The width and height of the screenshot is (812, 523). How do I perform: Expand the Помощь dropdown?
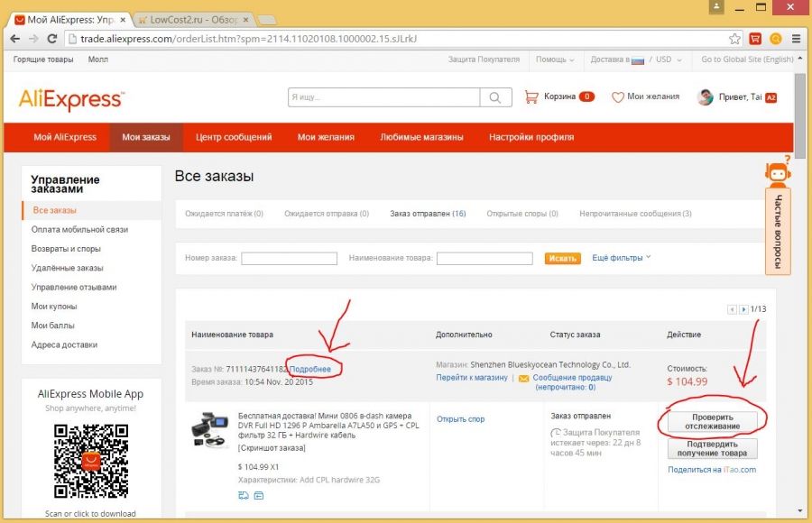pyautogui.click(x=555, y=60)
